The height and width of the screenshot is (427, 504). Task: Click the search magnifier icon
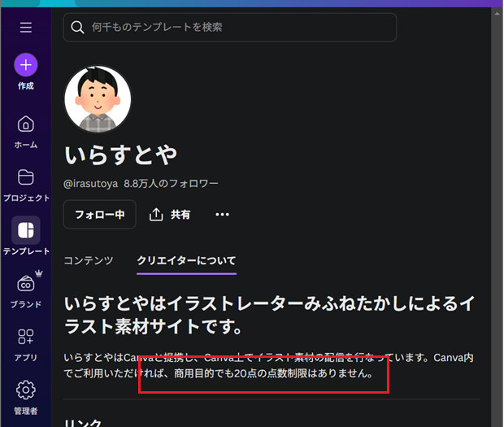click(77, 28)
